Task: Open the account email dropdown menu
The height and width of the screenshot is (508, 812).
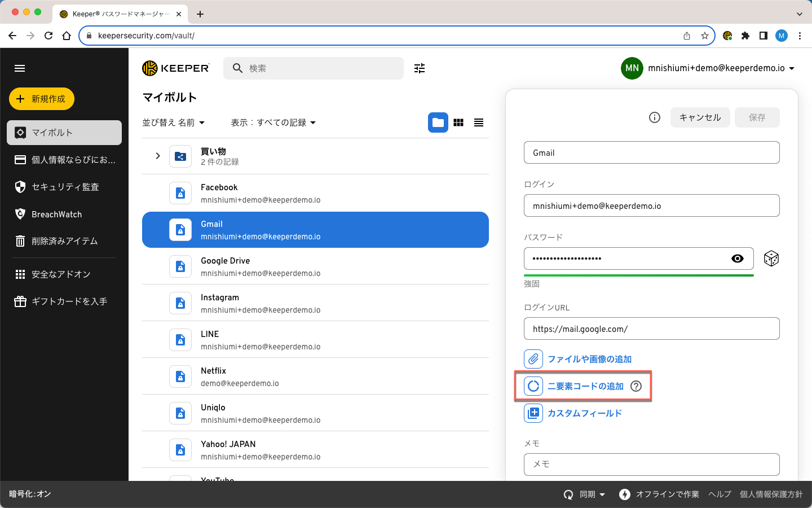Action: click(x=721, y=68)
